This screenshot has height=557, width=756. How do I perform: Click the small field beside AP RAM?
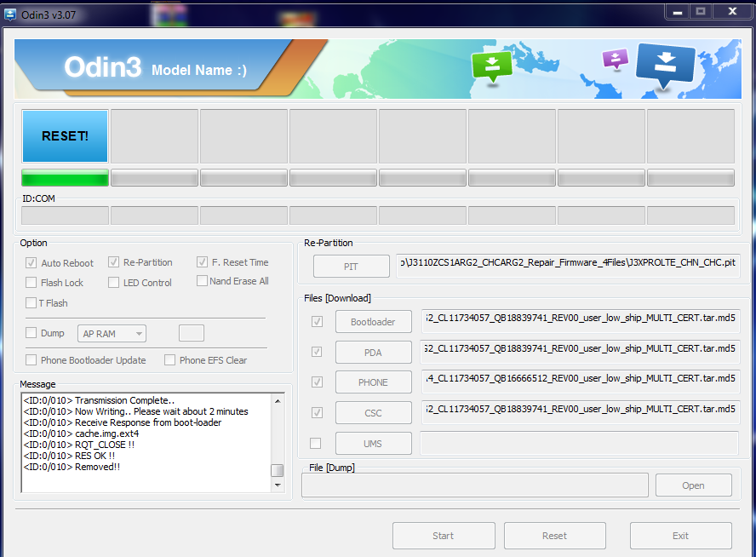[192, 333]
